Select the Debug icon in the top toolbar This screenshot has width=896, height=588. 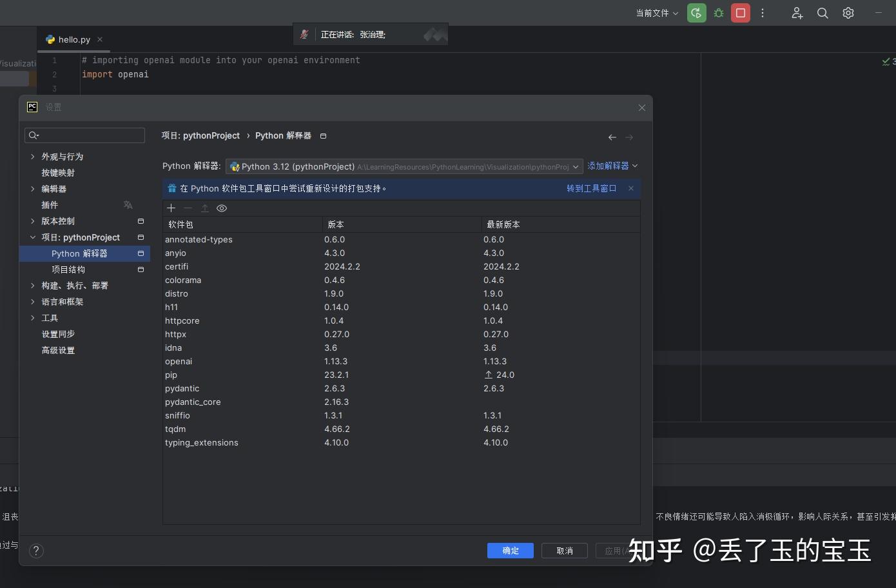coord(719,13)
